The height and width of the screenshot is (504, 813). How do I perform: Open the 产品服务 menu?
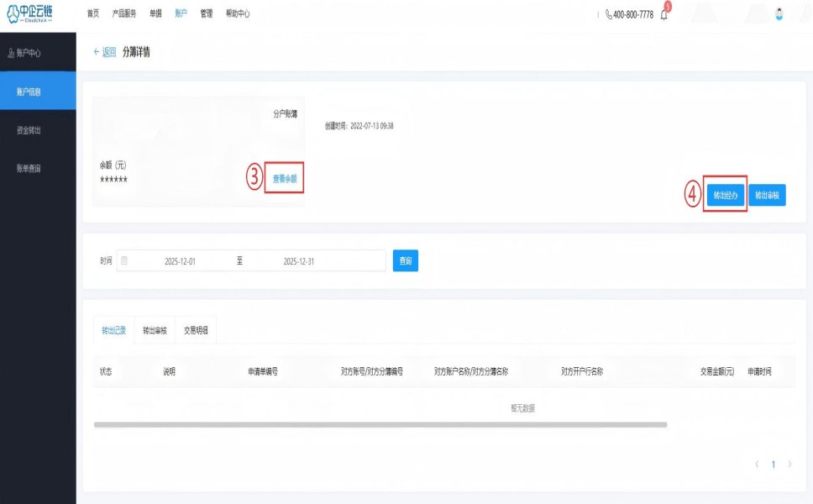click(x=124, y=13)
